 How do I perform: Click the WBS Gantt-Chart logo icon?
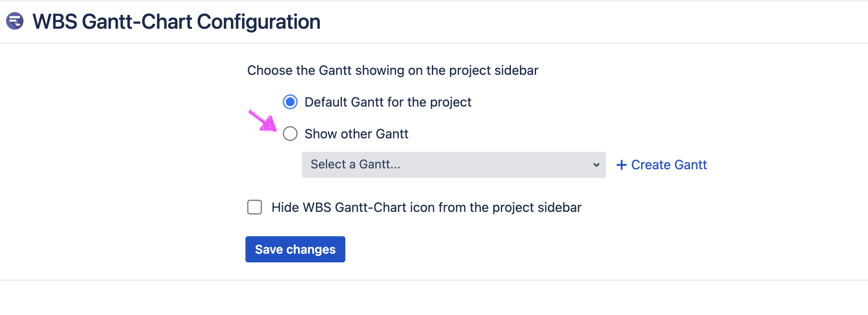click(x=15, y=21)
